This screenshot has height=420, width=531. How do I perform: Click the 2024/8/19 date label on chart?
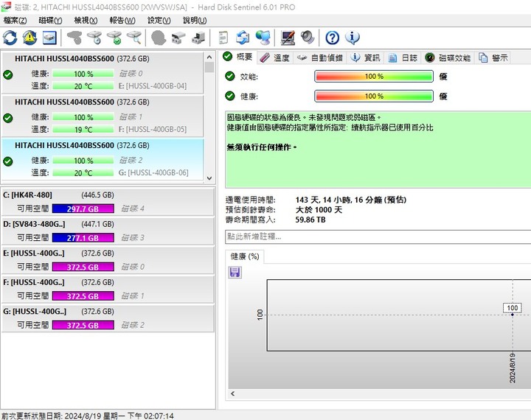click(513, 368)
